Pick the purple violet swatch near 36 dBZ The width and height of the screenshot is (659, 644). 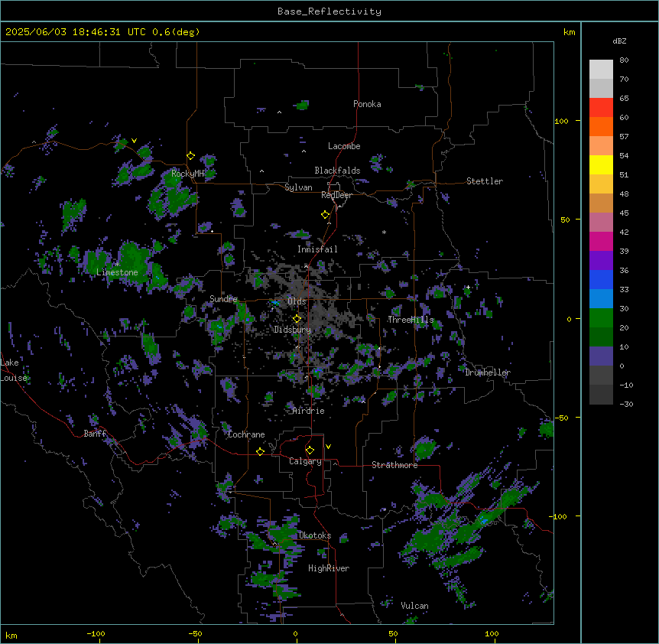601,261
